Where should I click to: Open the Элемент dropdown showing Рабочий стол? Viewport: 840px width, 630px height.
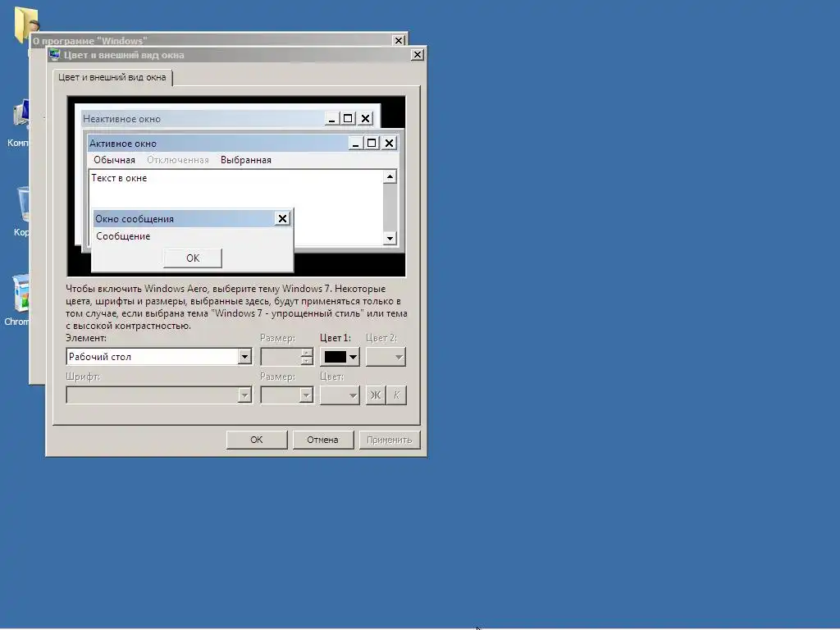click(158, 357)
